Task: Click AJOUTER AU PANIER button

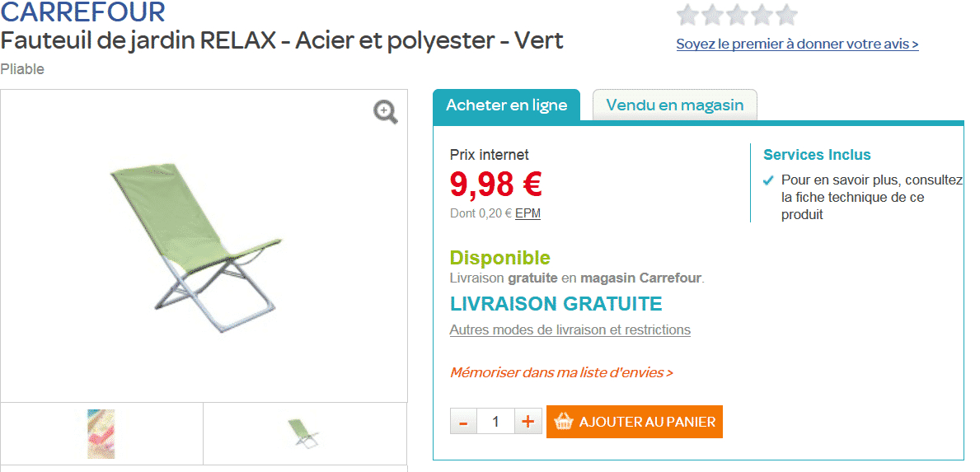Action: tap(635, 422)
